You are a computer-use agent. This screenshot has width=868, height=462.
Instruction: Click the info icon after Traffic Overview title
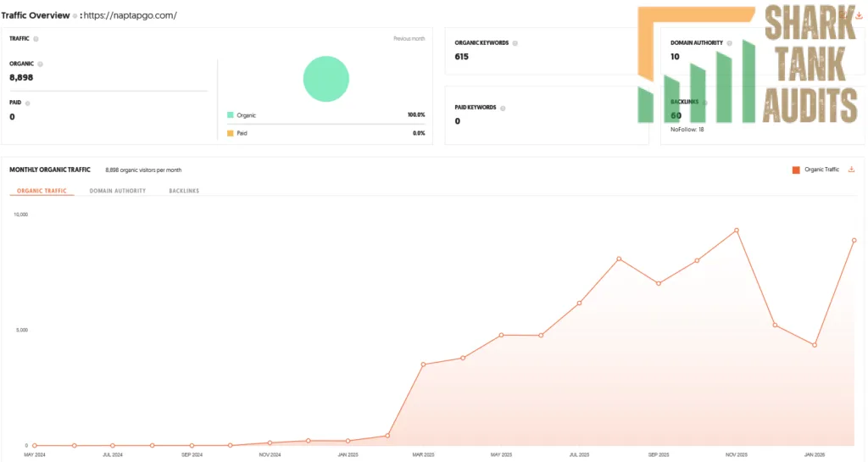75,16
